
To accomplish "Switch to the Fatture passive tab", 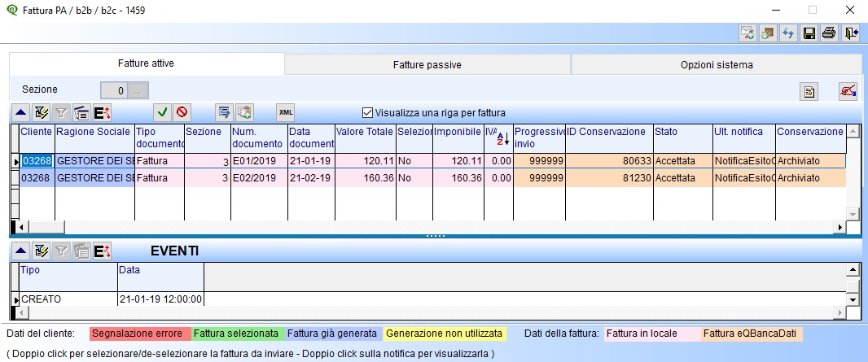I will point(427,64).
